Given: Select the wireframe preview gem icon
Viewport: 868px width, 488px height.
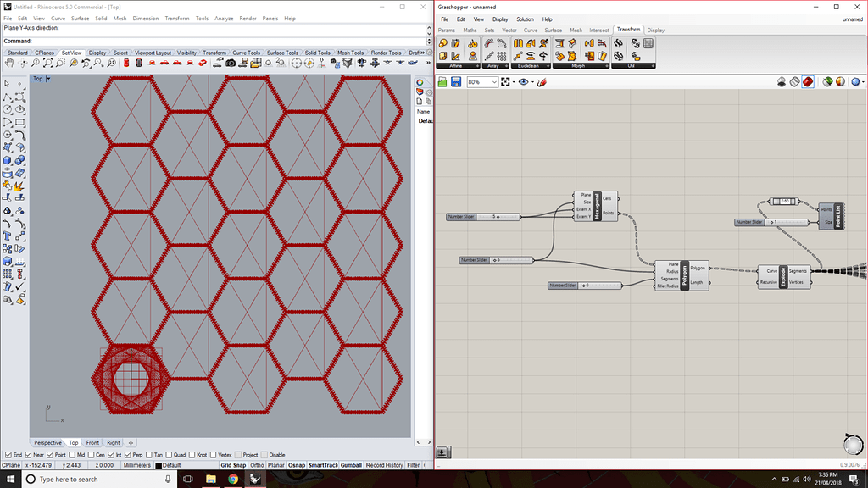Looking at the screenshot, I should point(794,82).
